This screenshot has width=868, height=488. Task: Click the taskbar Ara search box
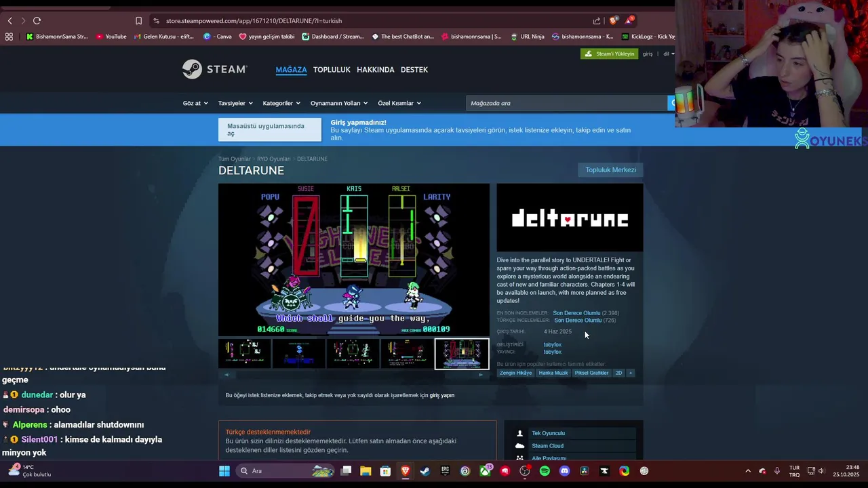286,471
